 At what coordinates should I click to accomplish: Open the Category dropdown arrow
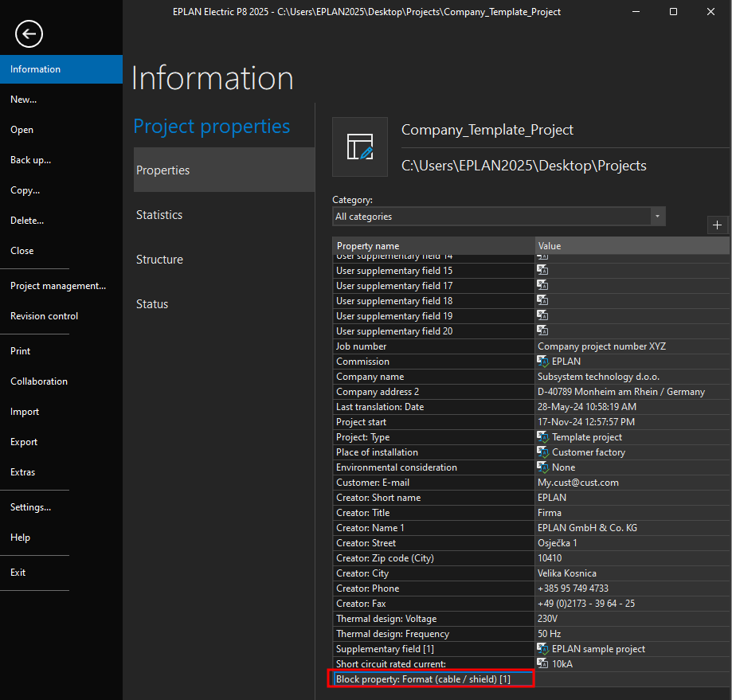coord(657,217)
